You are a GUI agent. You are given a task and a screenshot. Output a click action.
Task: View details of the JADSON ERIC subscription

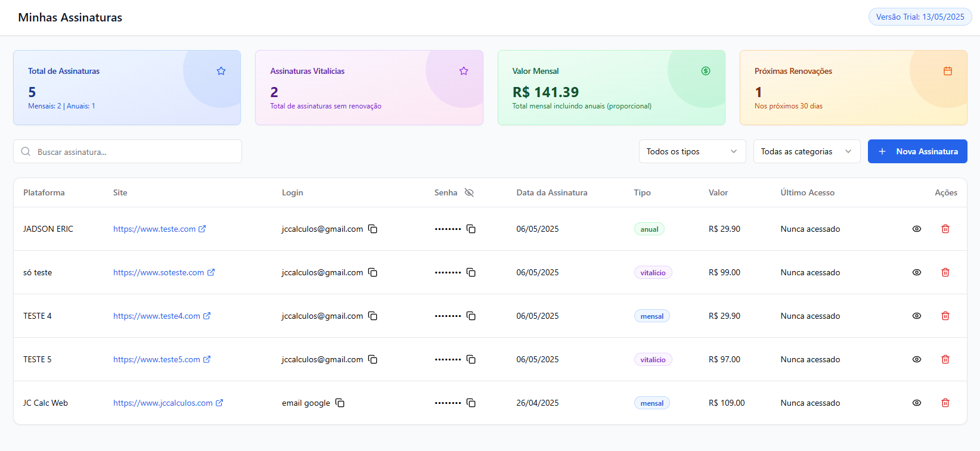916,229
